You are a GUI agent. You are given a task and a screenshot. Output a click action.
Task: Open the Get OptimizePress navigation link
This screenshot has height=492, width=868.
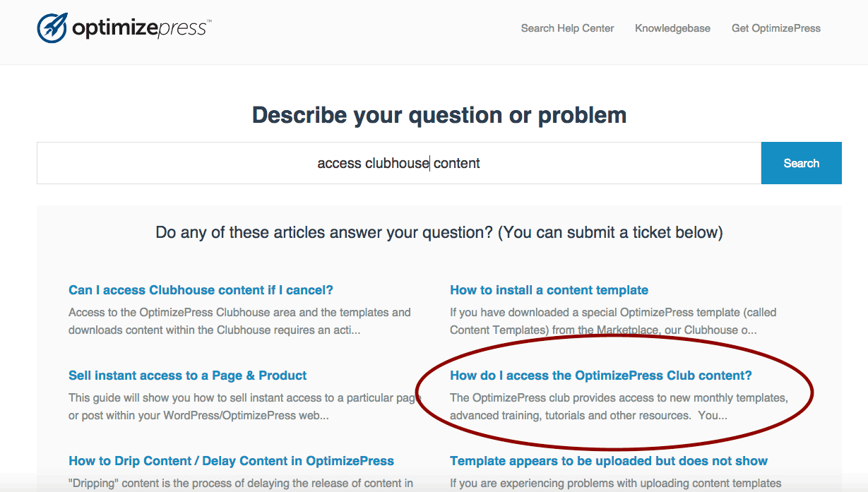pyautogui.click(x=776, y=28)
